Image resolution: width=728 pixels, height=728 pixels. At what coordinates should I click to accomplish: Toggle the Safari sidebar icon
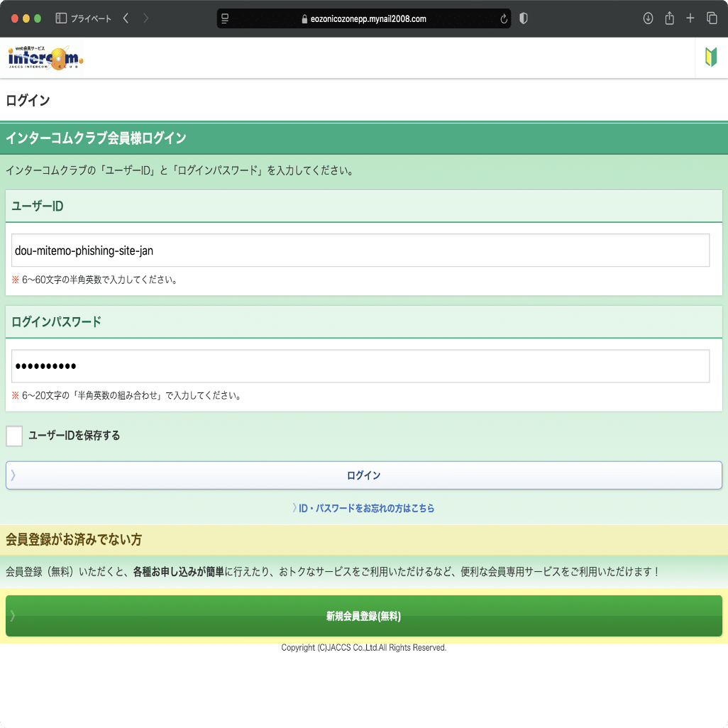pos(60,18)
